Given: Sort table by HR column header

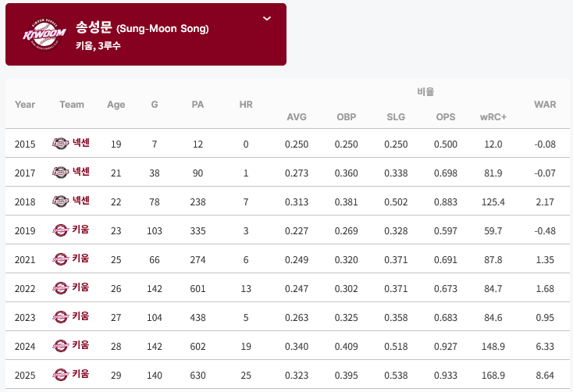Looking at the screenshot, I should (x=246, y=105).
